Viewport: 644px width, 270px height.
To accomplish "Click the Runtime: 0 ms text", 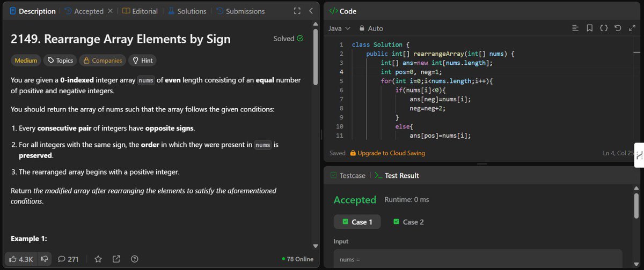I will tap(407, 200).
